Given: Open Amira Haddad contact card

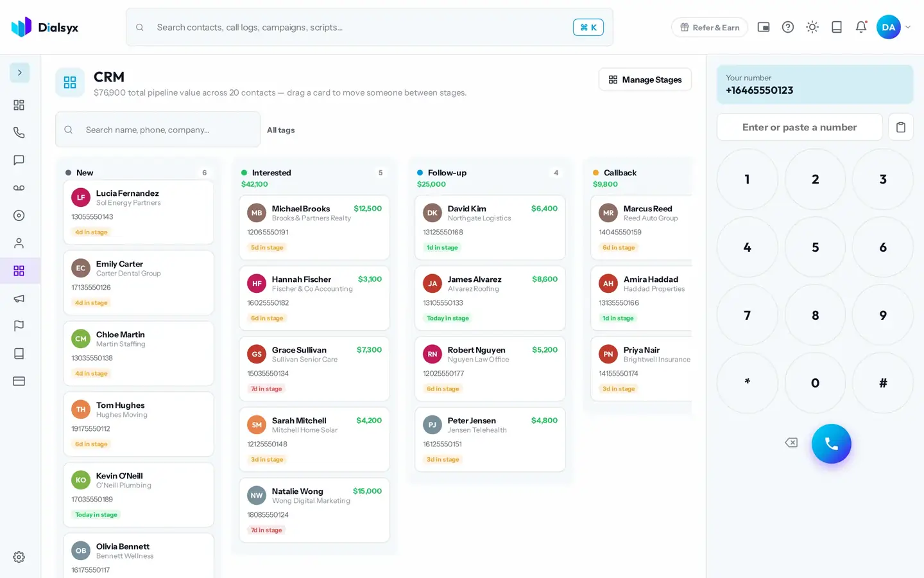Looking at the screenshot, I should click(642, 298).
